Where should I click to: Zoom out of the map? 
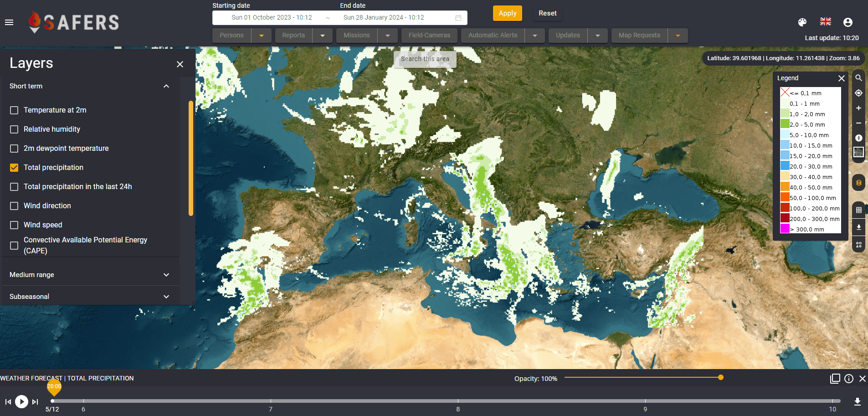858,123
